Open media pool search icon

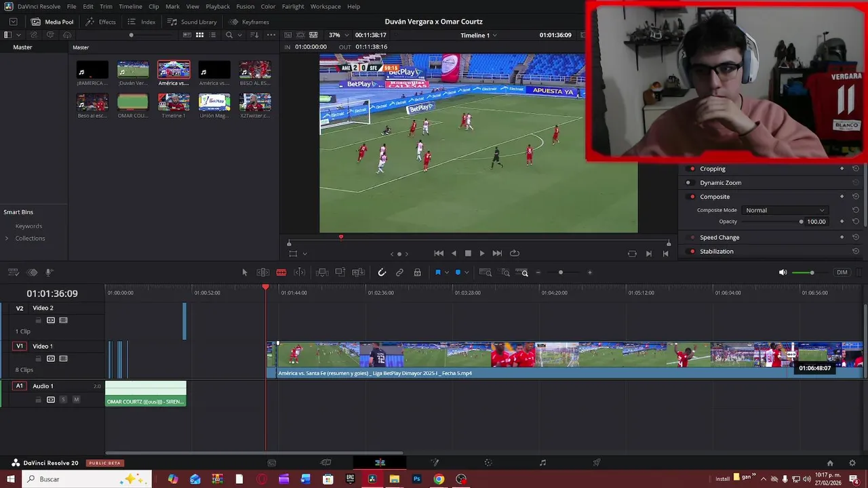[229, 35]
